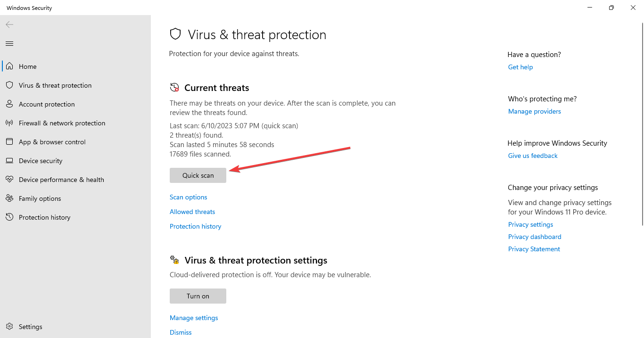Start a Quick scan
This screenshot has width=644, height=338.
point(198,175)
